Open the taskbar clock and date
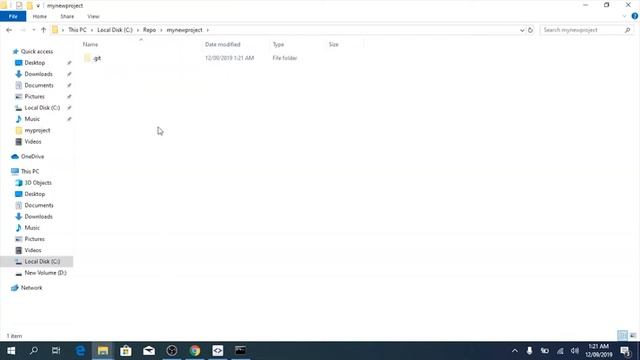640x360 pixels. (x=599, y=351)
